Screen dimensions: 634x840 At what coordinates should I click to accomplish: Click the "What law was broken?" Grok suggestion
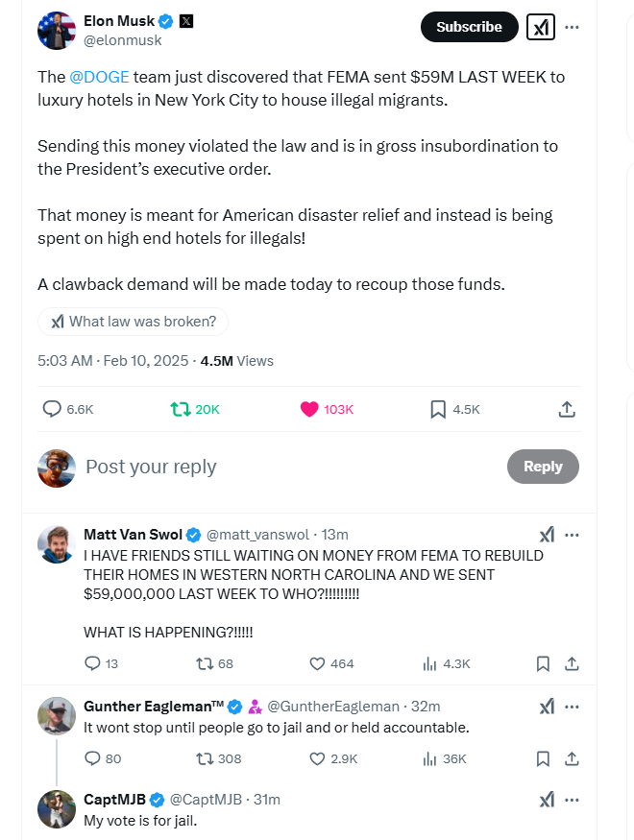point(133,322)
